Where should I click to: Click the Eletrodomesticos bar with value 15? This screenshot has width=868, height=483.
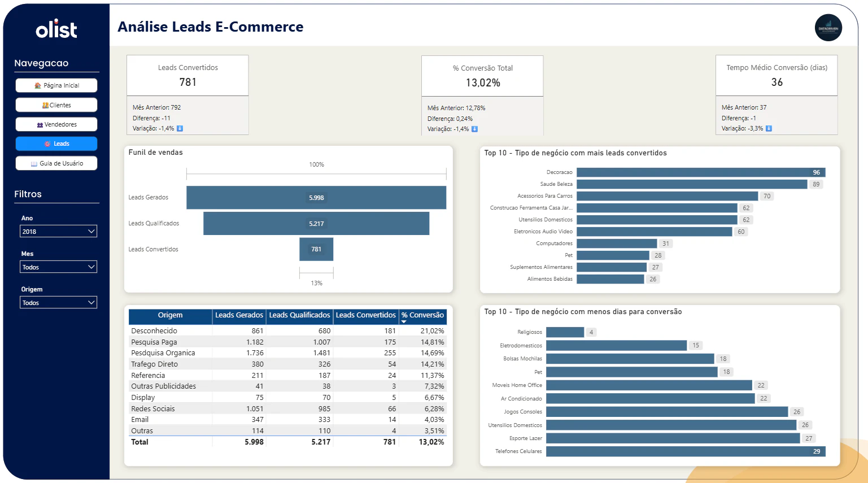coord(616,345)
